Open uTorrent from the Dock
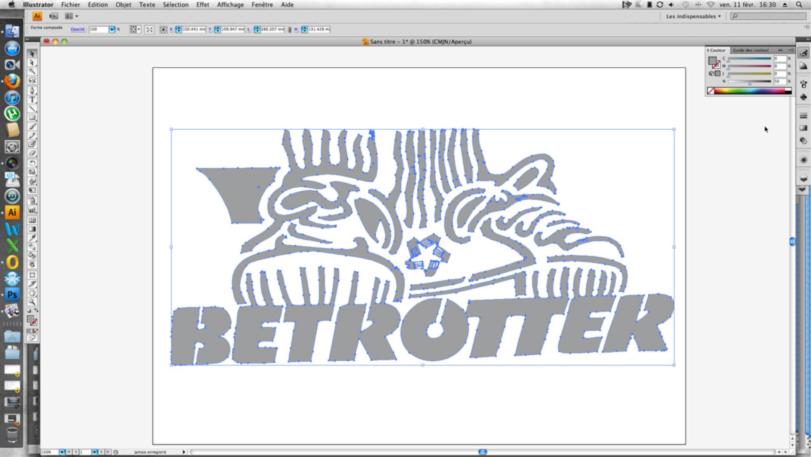The width and height of the screenshot is (811, 457). (12, 114)
